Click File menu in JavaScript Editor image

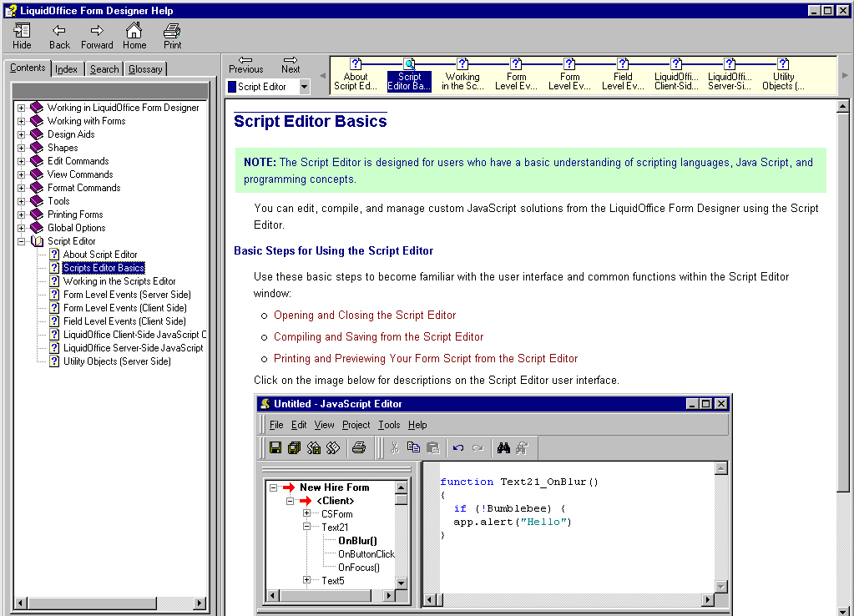point(276,425)
